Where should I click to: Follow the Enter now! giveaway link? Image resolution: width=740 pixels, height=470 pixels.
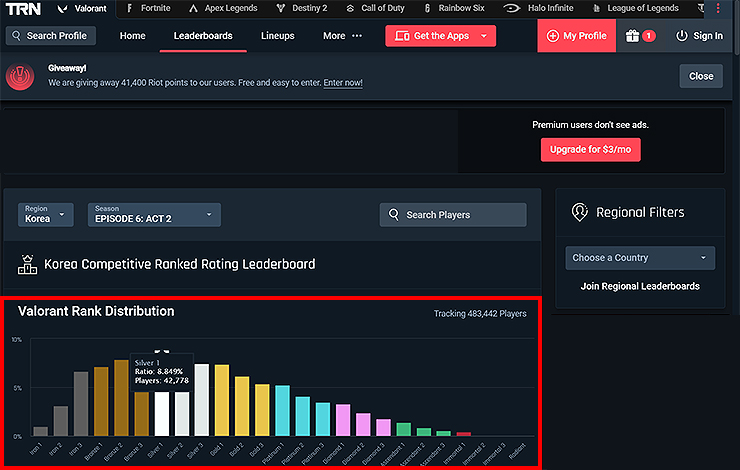pyautogui.click(x=343, y=83)
